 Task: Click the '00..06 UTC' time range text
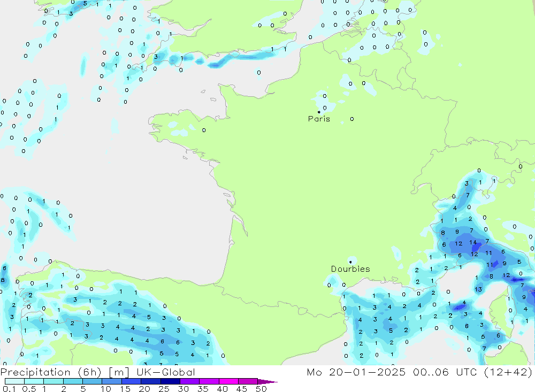(x=445, y=372)
